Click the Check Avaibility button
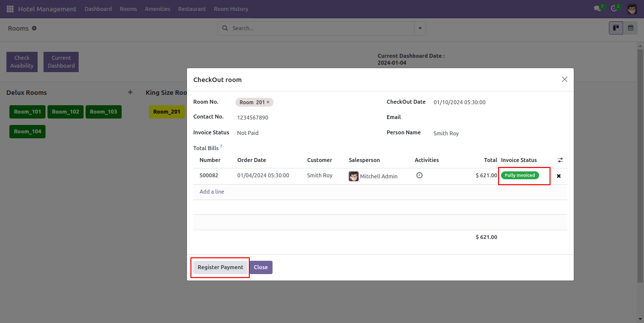Viewport: 644px width, 323px height. (x=22, y=62)
